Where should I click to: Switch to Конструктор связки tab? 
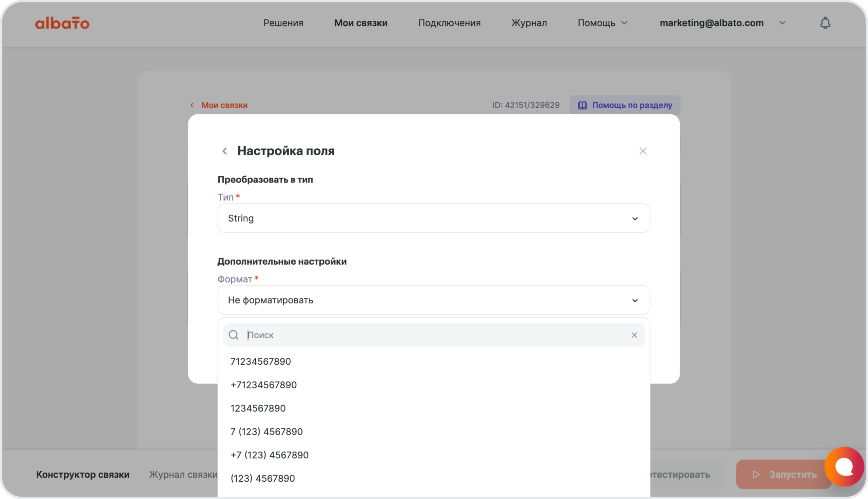click(82, 475)
